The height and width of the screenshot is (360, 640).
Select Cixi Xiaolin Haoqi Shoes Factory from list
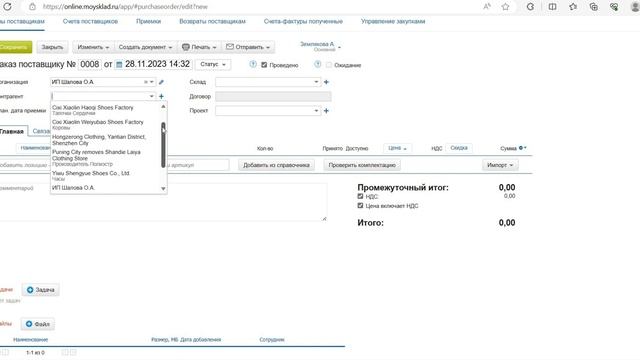coord(106,110)
